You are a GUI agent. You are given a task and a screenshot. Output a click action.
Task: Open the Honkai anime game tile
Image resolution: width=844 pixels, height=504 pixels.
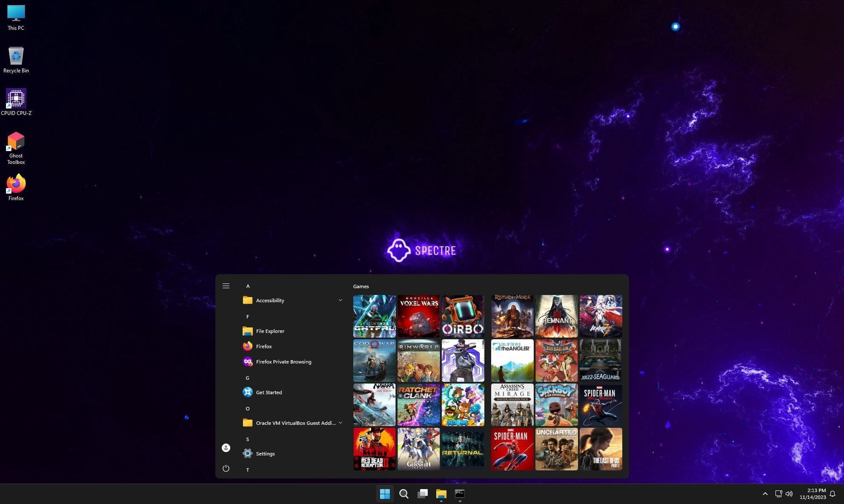pyautogui.click(x=601, y=316)
